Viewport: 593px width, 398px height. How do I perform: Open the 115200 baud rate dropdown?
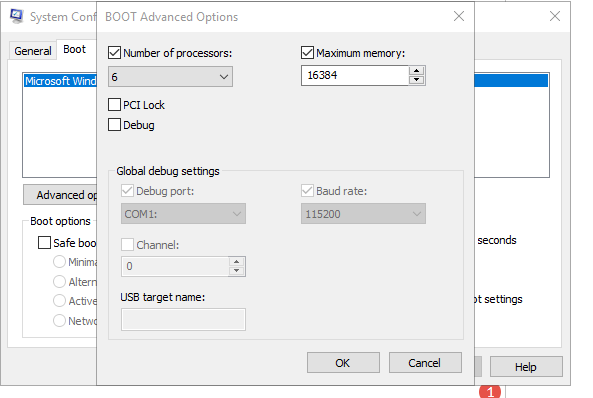(x=363, y=214)
